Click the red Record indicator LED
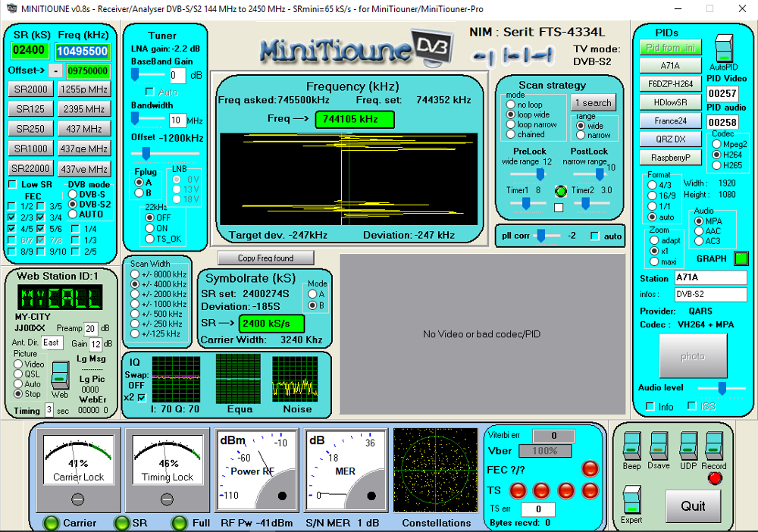The height and width of the screenshot is (532, 758). (715, 478)
